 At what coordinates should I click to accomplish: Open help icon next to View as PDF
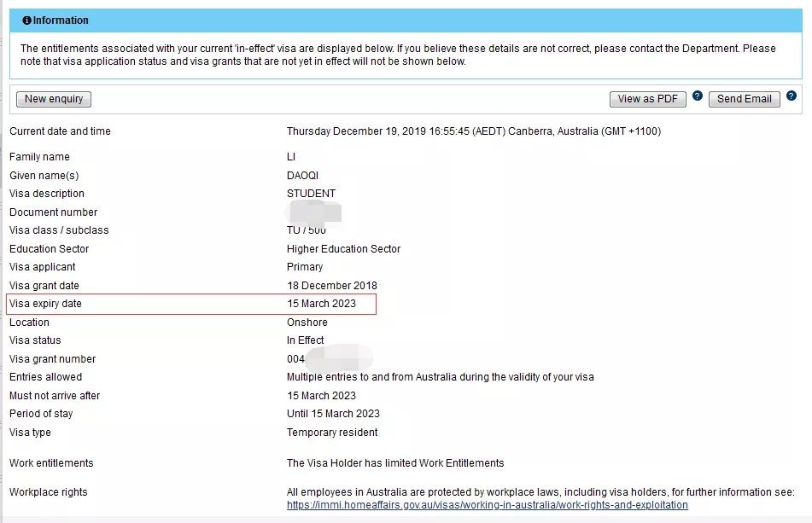698,96
